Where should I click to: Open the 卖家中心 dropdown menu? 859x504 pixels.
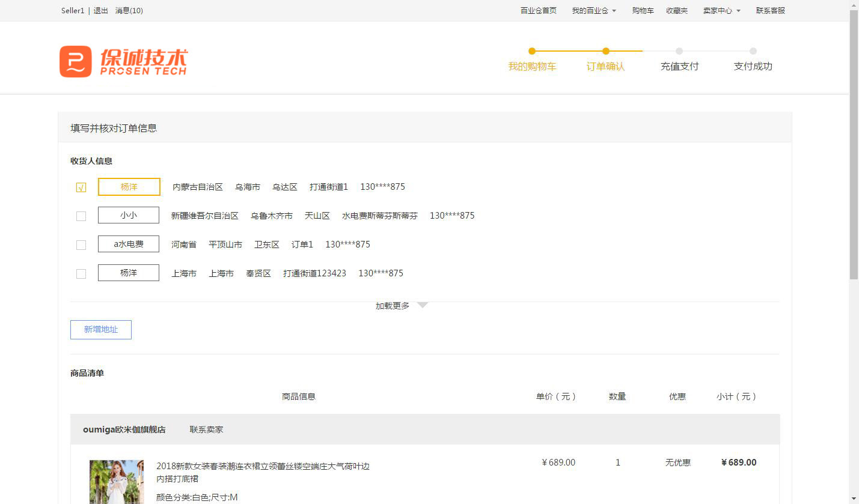721,11
